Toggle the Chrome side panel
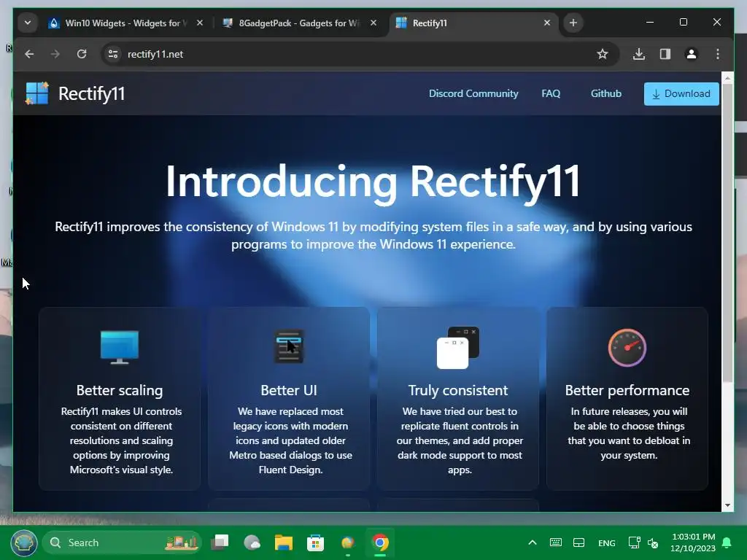 [x=665, y=54]
